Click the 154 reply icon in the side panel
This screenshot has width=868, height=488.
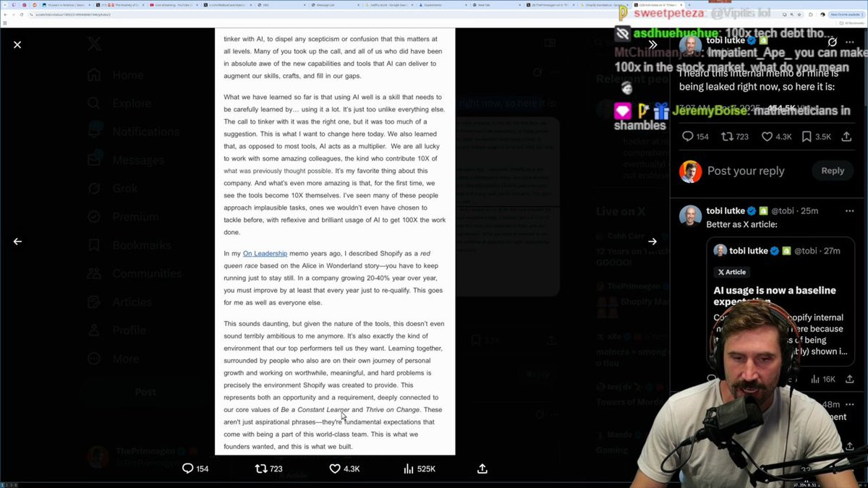696,136
